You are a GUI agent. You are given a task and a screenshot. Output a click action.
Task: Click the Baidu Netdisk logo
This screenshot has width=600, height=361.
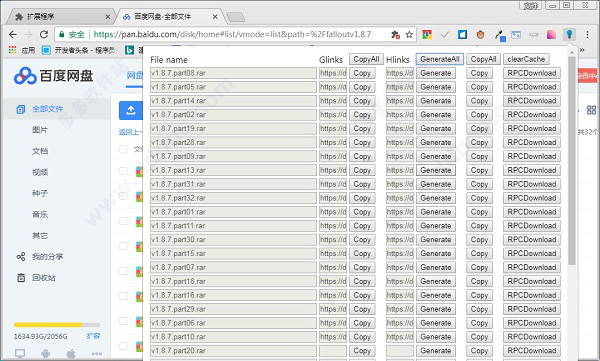pyautogui.click(x=54, y=75)
